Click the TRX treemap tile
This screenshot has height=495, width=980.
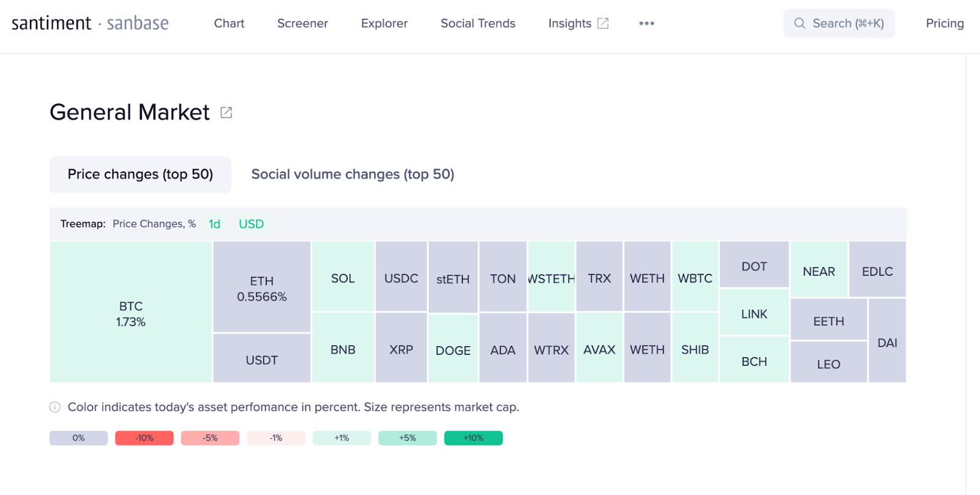point(600,276)
